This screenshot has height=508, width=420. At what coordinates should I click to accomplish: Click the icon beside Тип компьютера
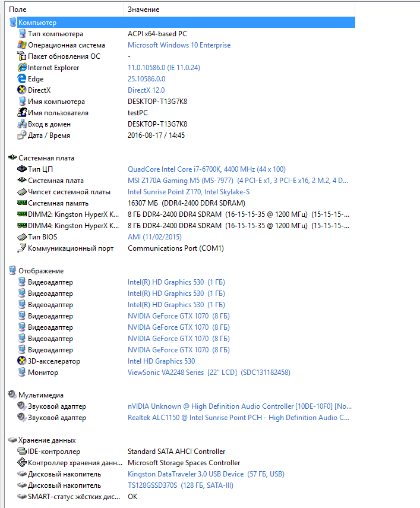(x=22, y=34)
